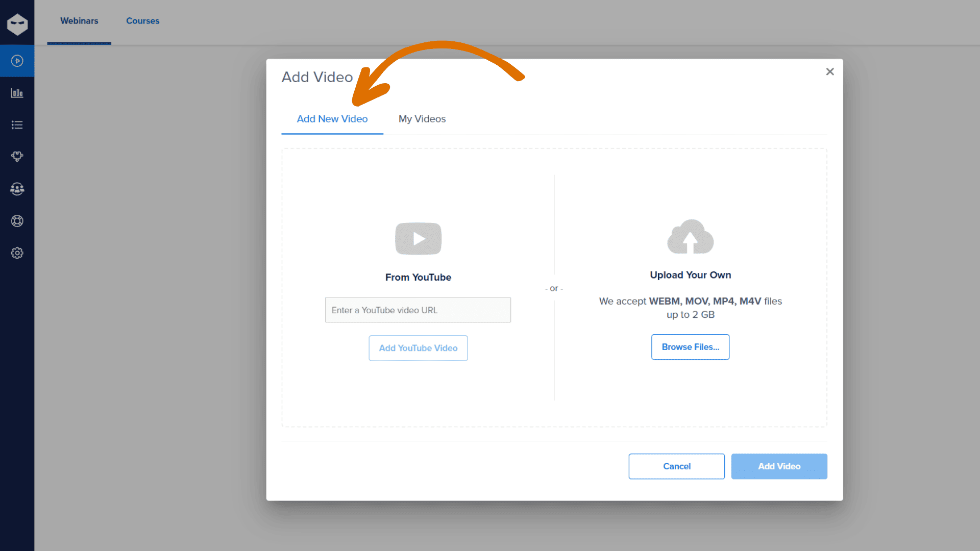Open the list icon in the sidebar
The width and height of the screenshot is (980, 551).
(17, 125)
